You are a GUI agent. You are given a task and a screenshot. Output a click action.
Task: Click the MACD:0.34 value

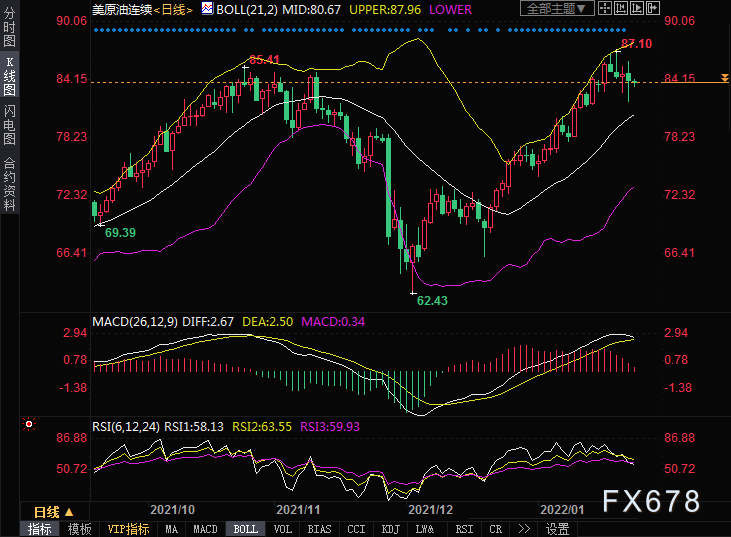pos(333,322)
